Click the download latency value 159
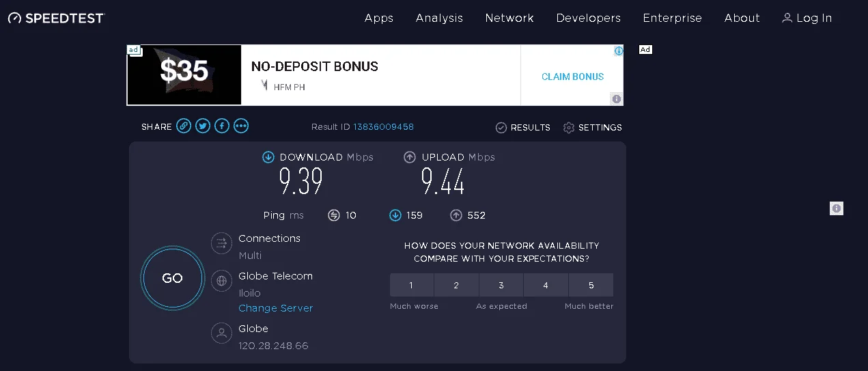The height and width of the screenshot is (371, 868). (x=415, y=215)
